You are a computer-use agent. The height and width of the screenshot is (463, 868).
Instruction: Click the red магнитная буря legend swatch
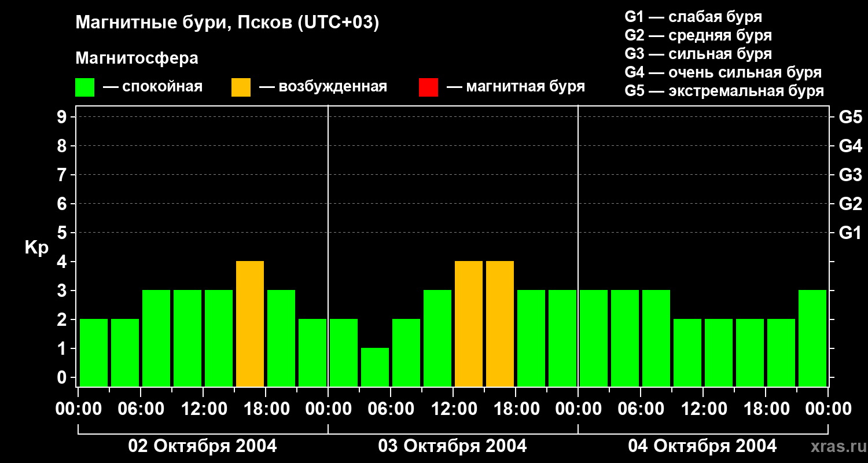428,87
